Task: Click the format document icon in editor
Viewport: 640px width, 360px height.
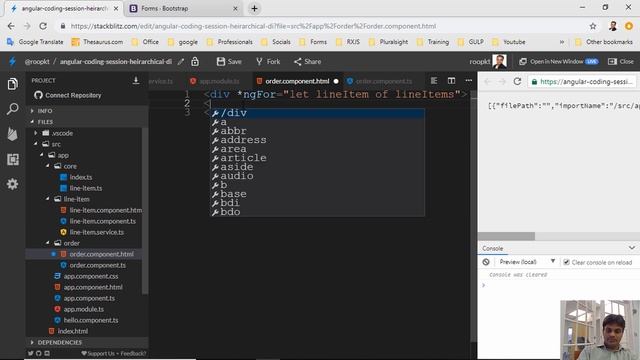Action: coord(434,81)
